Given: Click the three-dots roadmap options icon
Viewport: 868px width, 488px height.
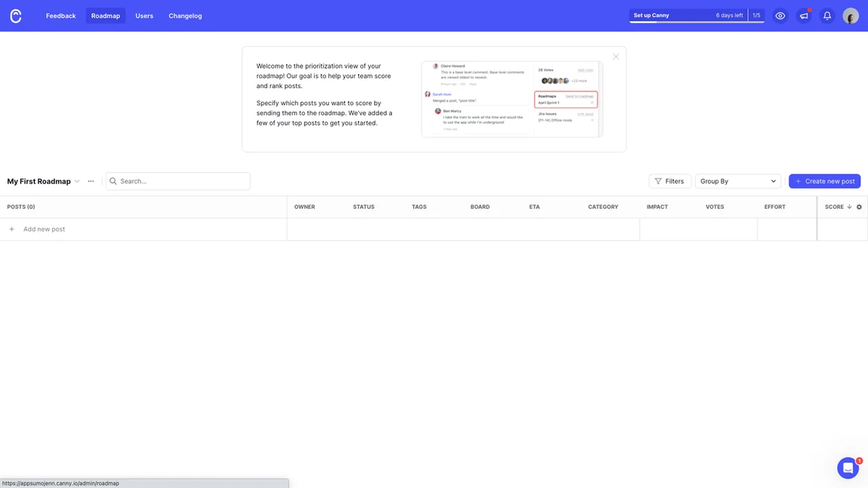Looking at the screenshot, I should coord(90,181).
